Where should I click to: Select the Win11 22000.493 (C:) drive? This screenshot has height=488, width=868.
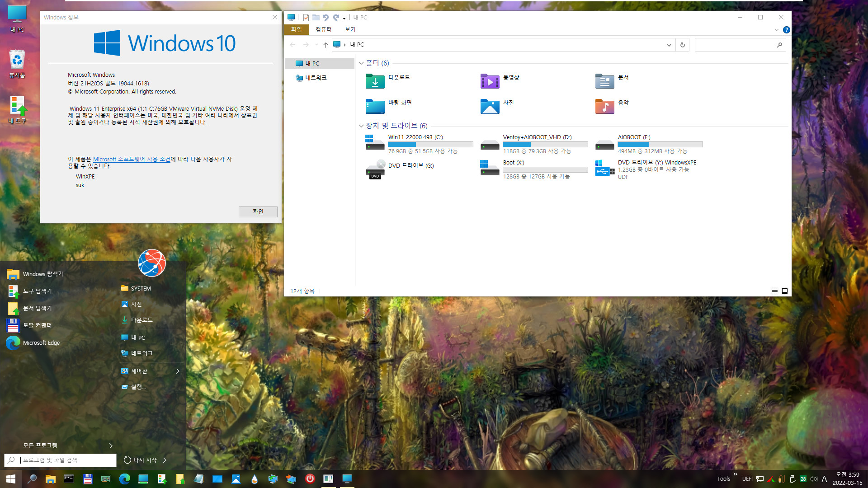click(x=419, y=144)
